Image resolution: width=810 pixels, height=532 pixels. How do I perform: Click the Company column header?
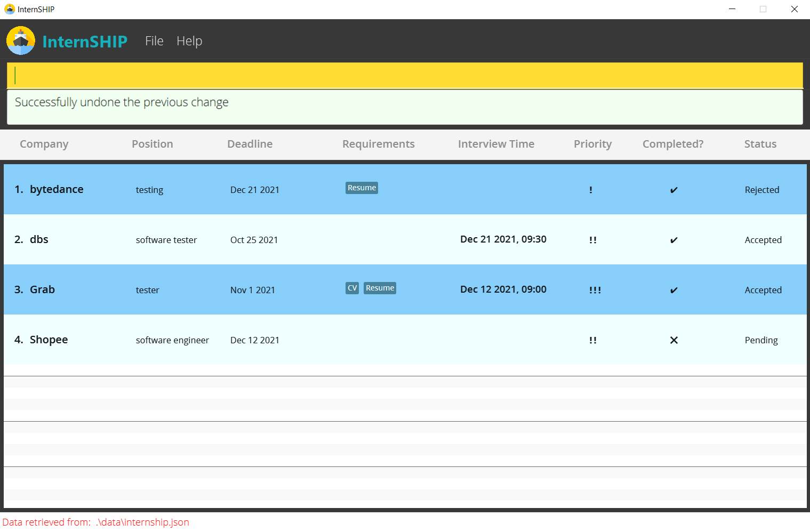click(x=44, y=144)
